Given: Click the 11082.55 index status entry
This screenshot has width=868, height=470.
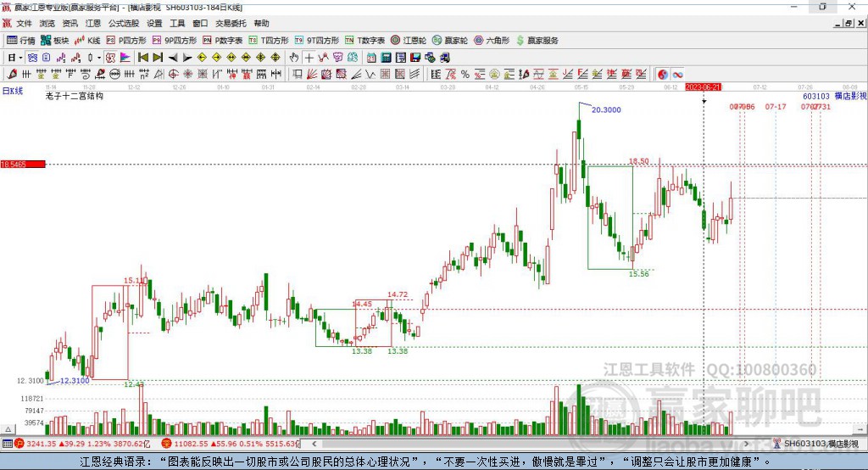Looking at the screenshot, I should pyautogui.click(x=231, y=444).
